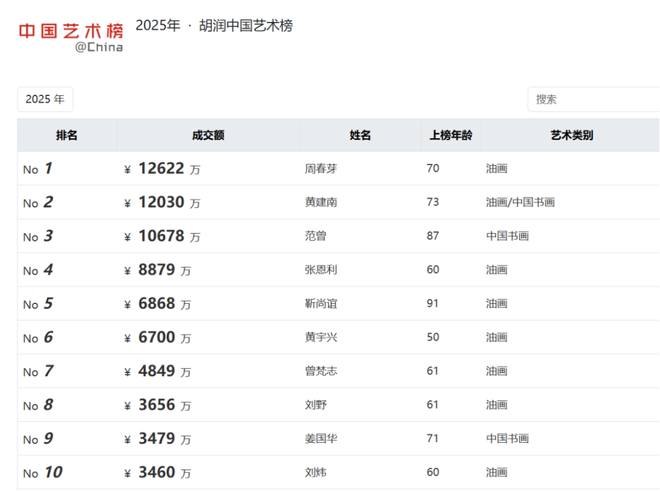Choose 姜国华 from the ranking
Image resolution: width=660 pixels, height=491 pixels.
pyautogui.click(x=321, y=439)
